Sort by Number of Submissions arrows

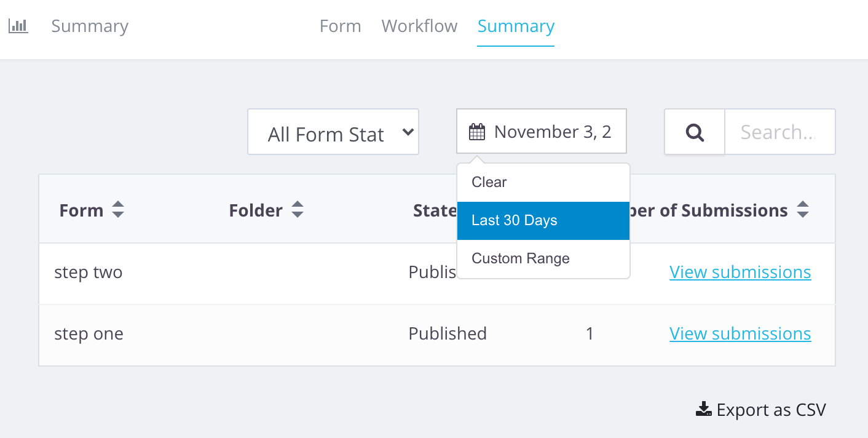[802, 210]
